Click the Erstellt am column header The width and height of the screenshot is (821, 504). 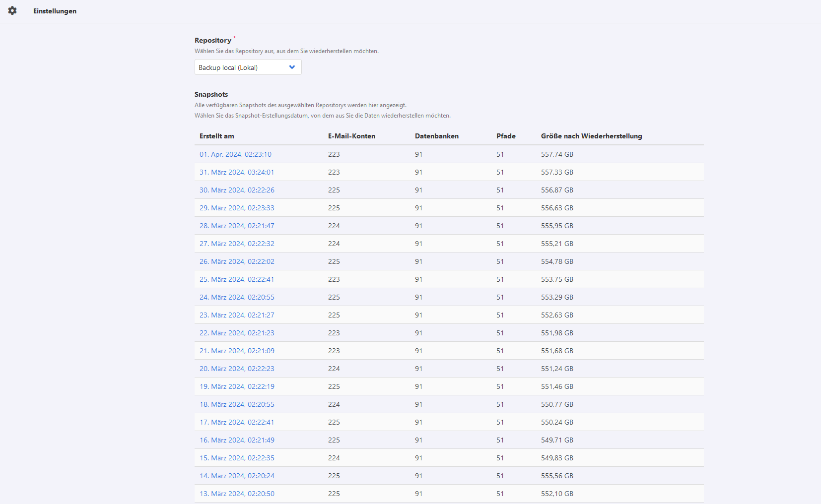[x=217, y=136]
